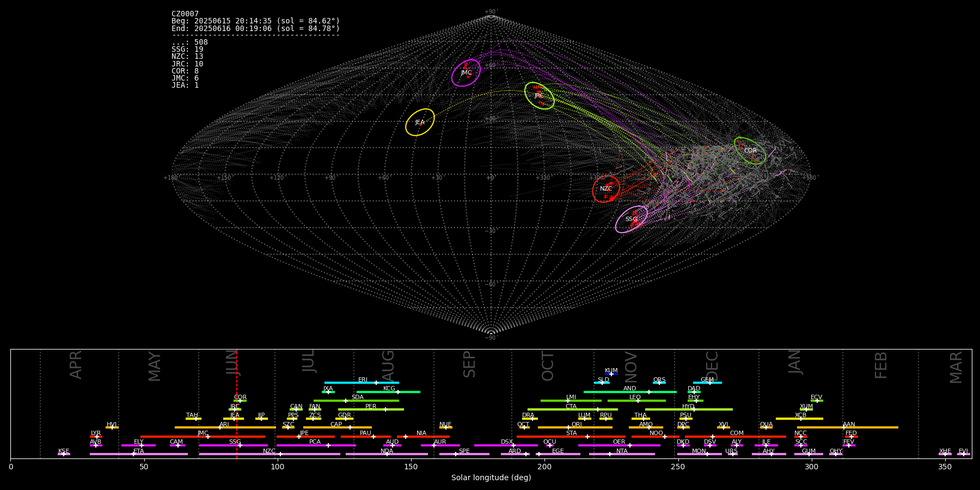980x490 pixels.
Task: Click the 'SSG: 19' count entry
Action: (187, 50)
